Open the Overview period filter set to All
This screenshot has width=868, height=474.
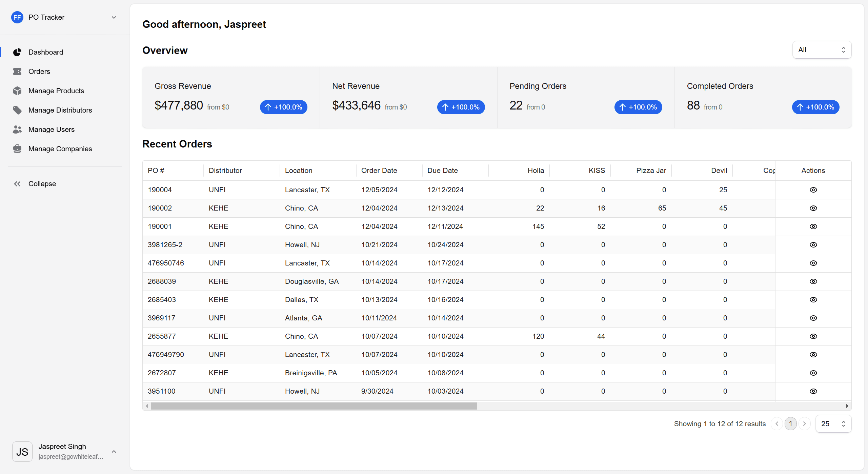click(x=822, y=50)
